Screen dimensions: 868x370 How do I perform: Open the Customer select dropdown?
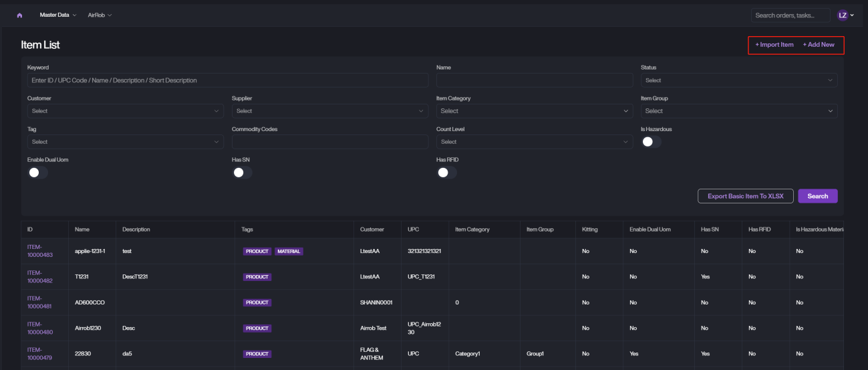pyautogui.click(x=125, y=111)
